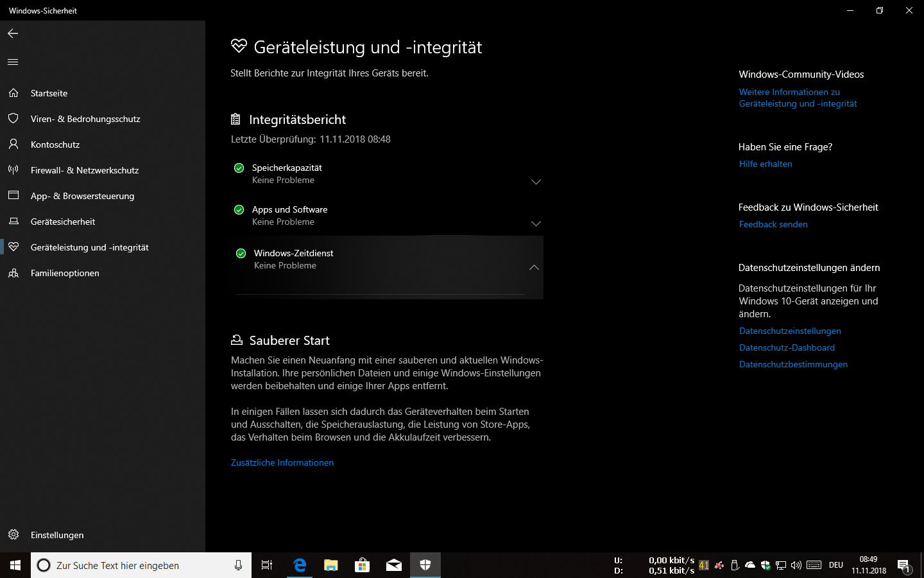The height and width of the screenshot is (578, 924).
Task: Click the Windows-Sicherheit shield taskbar icon
Action: coord(425,565)
